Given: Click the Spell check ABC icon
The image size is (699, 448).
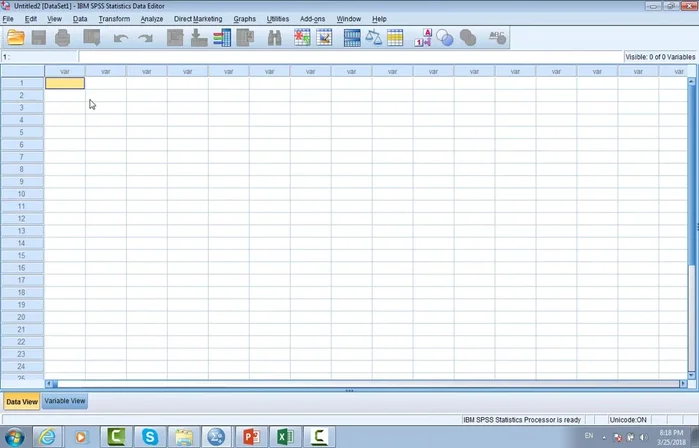Looking at the screenshot, I should point(497,37).
